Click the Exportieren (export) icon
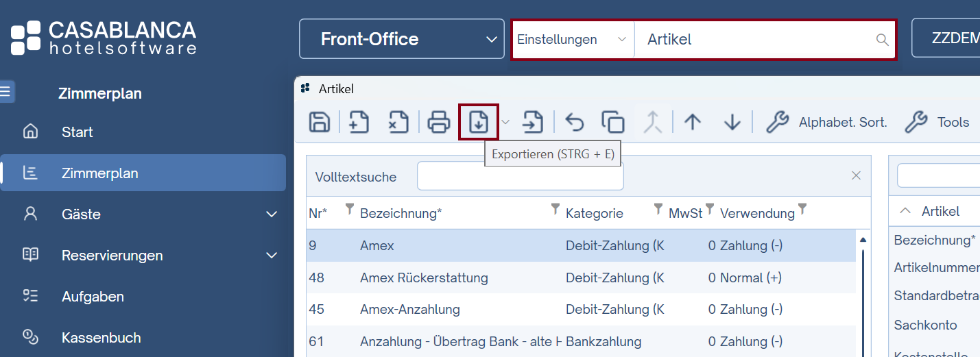This screenshot has width=980, height=357. click(x=478, y=122)
